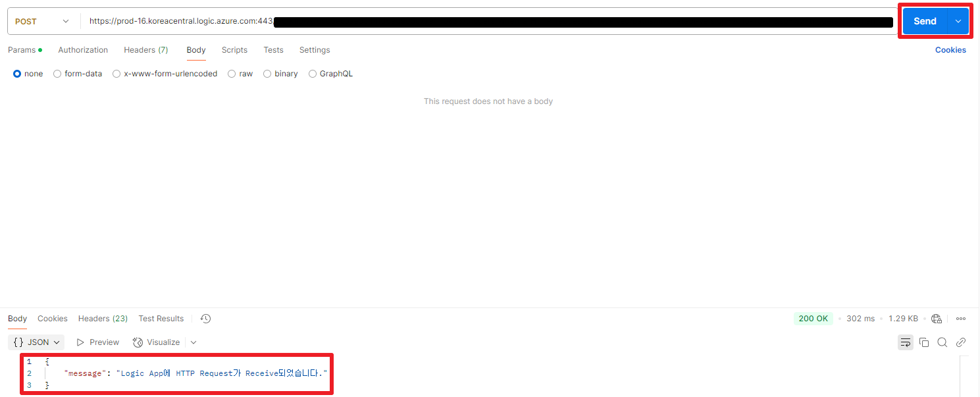Screen dimensions: 980x397
Task: Click the 200 OK status badge
Action: (813, 319)
